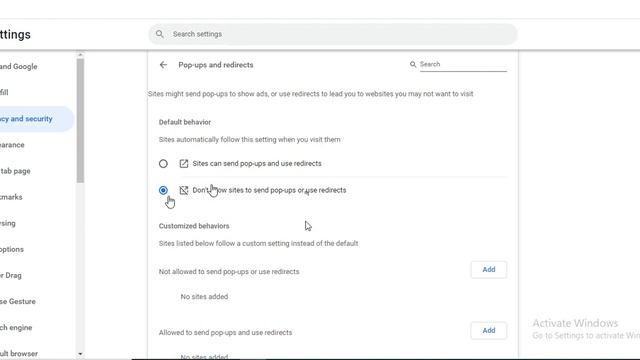Click the small search magnifier icon in page header

pos(413,64)
